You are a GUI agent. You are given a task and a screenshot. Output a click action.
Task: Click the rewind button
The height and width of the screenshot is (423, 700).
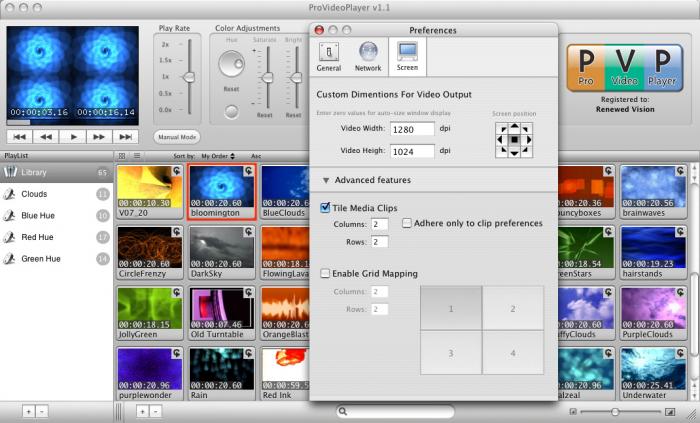coord(46,136)
